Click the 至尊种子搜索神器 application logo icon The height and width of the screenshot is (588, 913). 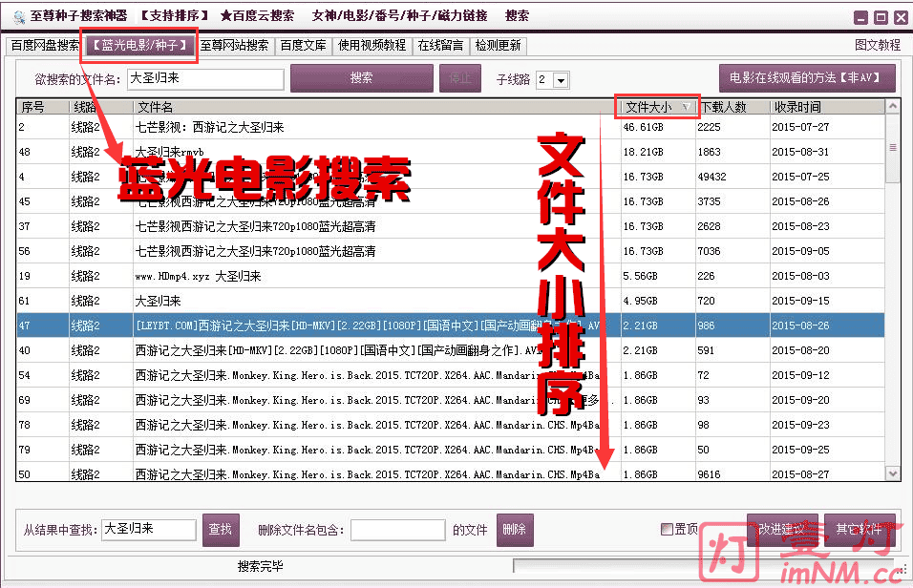(17, 15)
